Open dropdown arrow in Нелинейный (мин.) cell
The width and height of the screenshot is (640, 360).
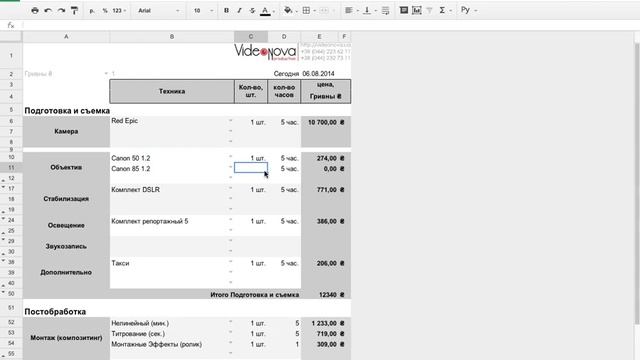[x=230, y=322]
